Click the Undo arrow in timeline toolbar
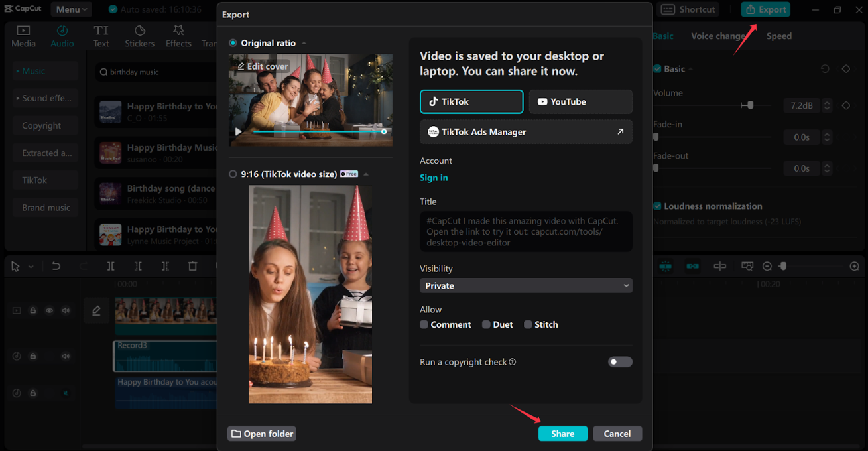 point(56,266)
